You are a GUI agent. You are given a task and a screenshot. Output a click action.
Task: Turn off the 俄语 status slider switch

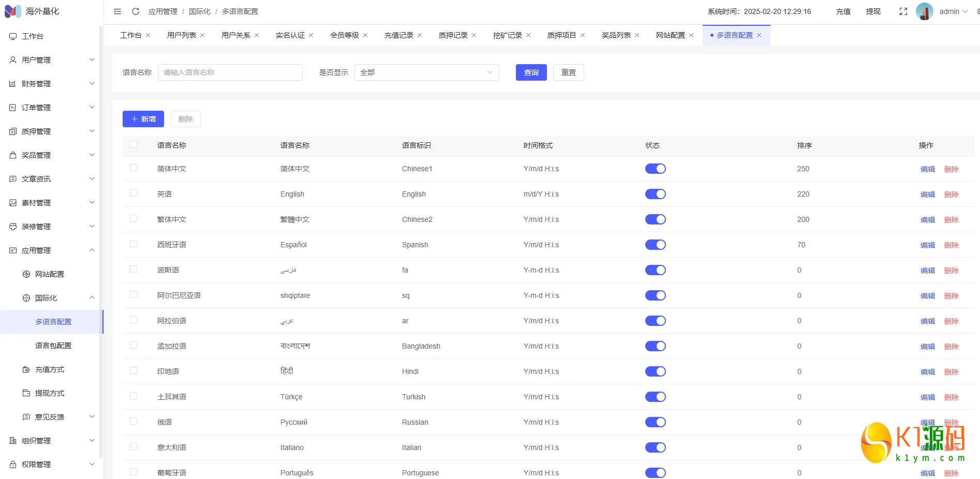(x=655, y=422)
